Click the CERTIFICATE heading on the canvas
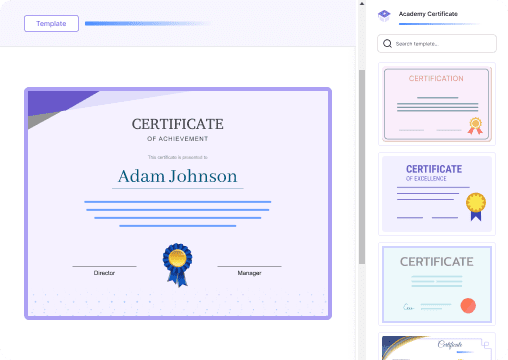Screen dimensions: 508x360 pyautogui.click(x=178, y=124)
